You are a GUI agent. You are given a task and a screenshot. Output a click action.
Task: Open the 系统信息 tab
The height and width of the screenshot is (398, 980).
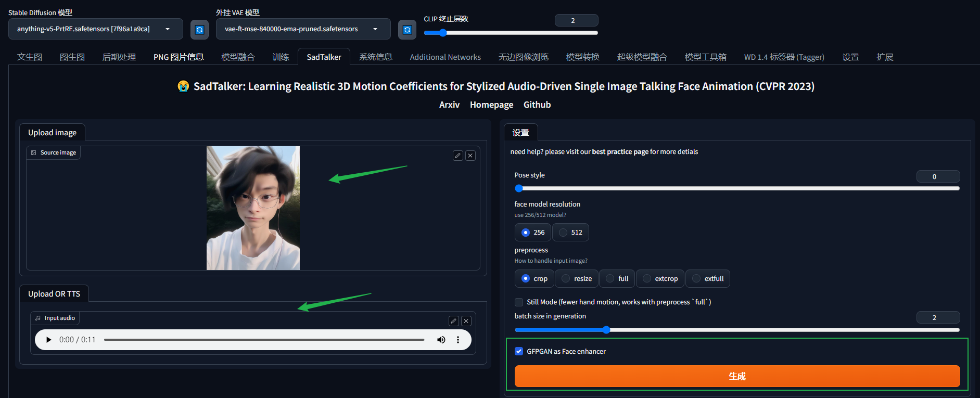(x=376, y=57)
